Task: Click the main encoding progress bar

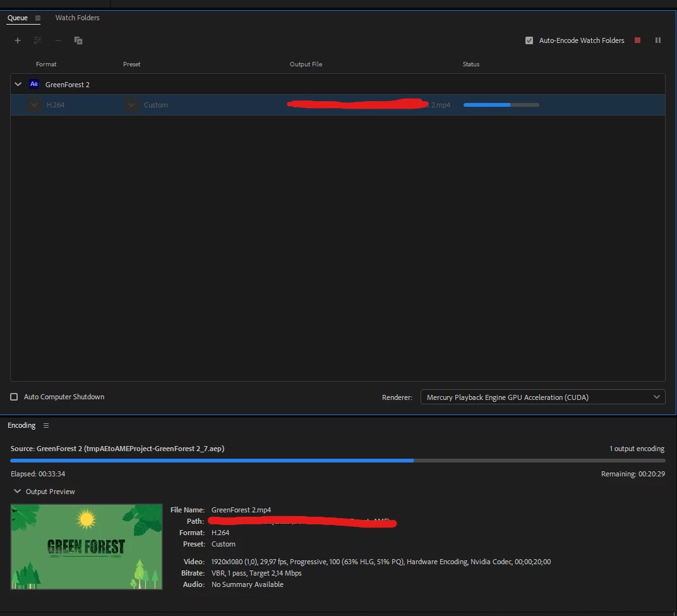Action: 338,461
